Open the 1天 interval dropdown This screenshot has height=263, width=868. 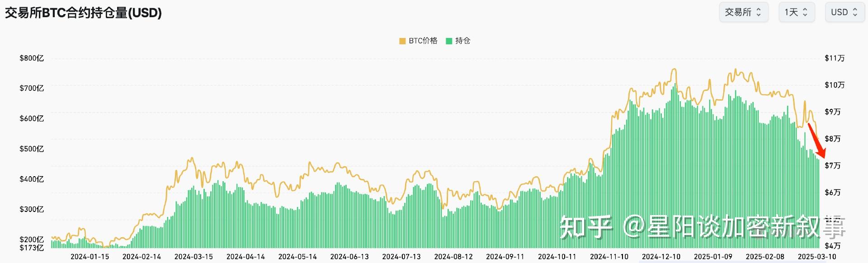click(797, 12)
